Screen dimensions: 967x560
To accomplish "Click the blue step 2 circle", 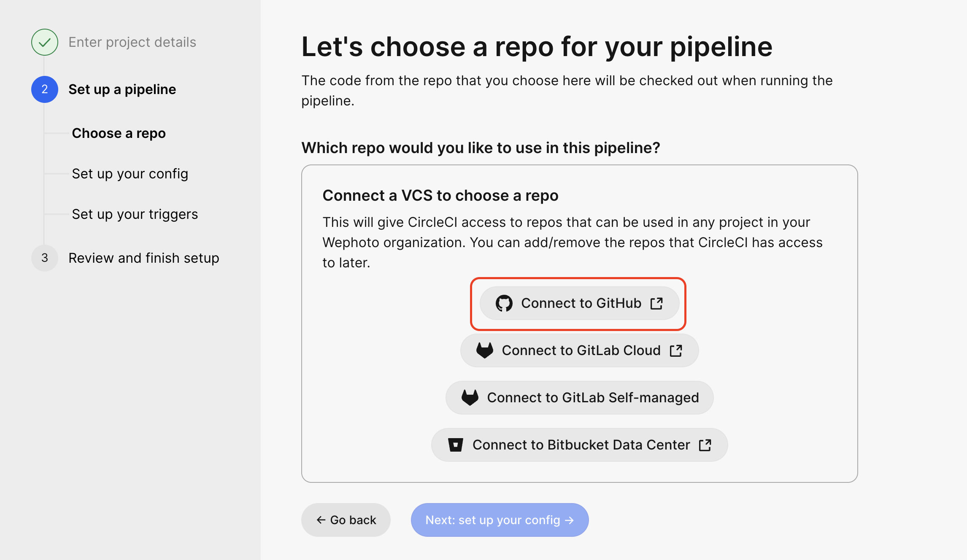I will click(45, 89).
